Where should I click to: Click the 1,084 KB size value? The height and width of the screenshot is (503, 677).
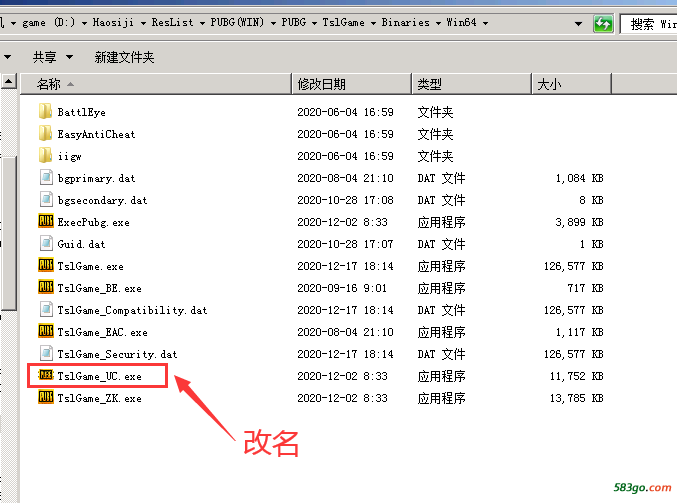[579, 178]
